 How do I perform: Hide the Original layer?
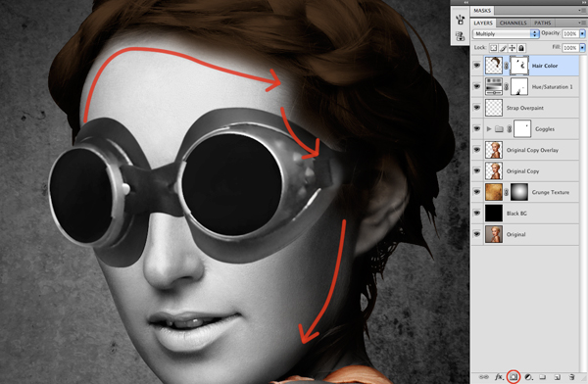pyautogui.click(x=476, y=234)
